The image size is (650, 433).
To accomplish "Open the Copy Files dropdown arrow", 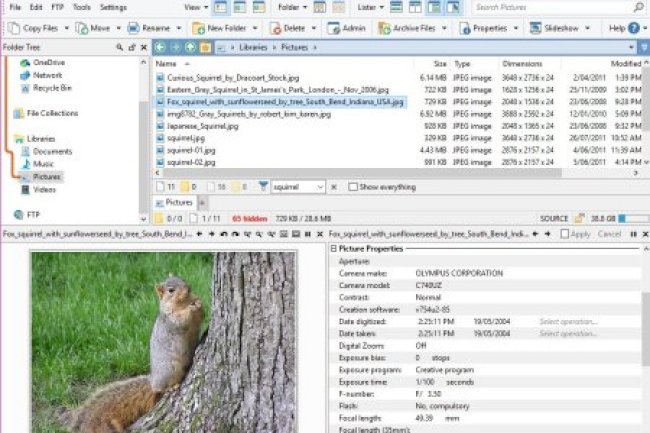I will (66, 28).
